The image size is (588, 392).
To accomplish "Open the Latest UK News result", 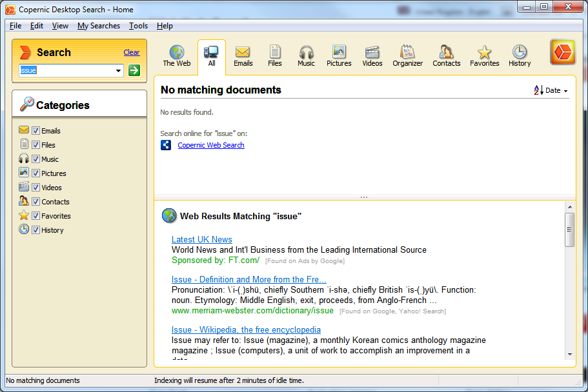I will tap(202, 239).
